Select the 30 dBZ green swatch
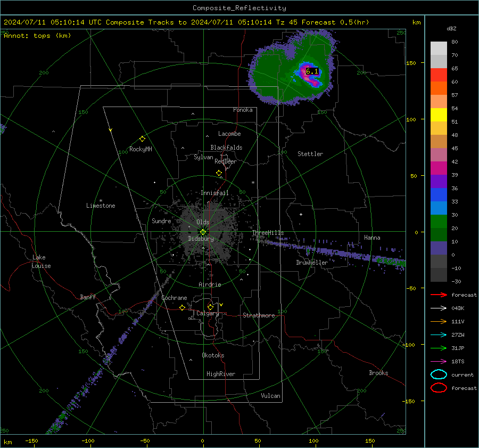479x448 pixels. (439, 221)
